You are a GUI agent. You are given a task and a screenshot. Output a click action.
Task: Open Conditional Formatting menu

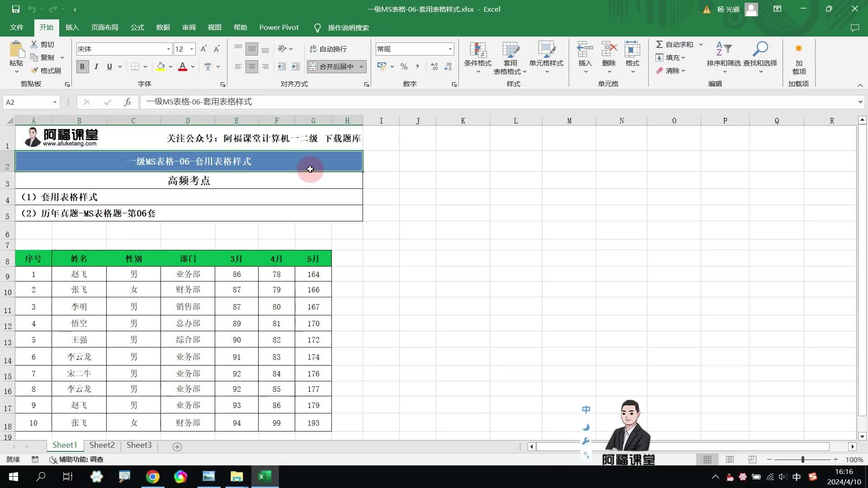pyautogui.click(x=478, y=58)
